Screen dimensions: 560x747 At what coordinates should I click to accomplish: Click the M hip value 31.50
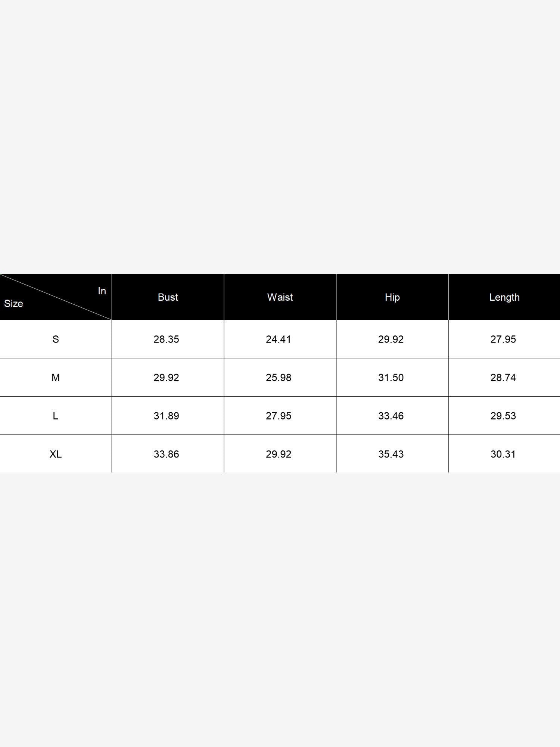[391, 378]
